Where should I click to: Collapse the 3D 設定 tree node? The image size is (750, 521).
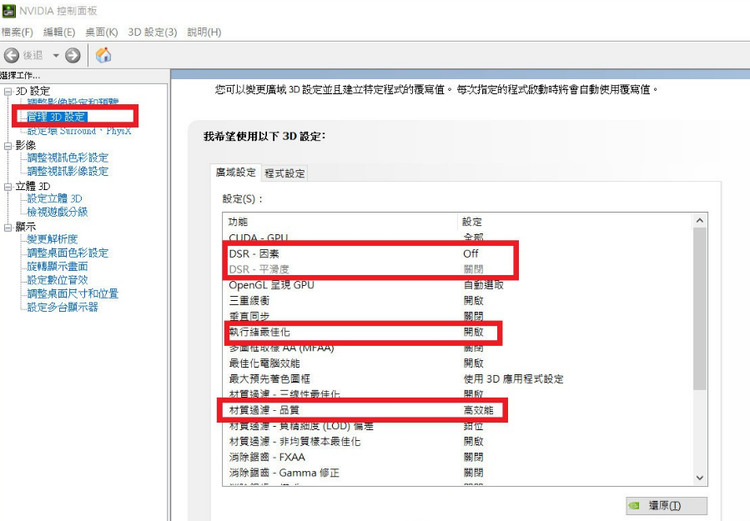[x=7, y=92]
